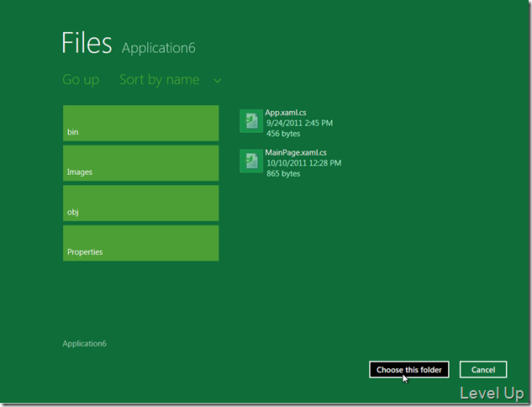This screenshot has width=532, height=407.
Task: Click the chevron next to Sort by name
Action: coord(218,81)
